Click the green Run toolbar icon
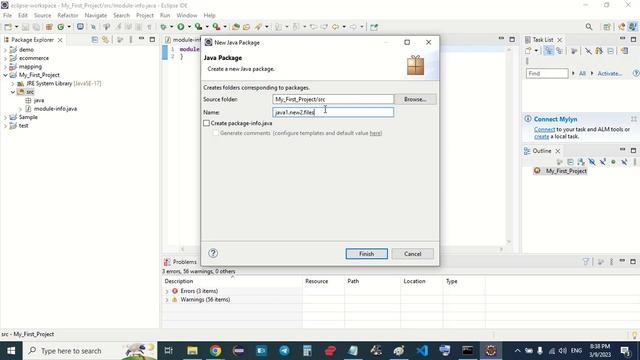This screenshot has width=640, height=360. (180, 27)
